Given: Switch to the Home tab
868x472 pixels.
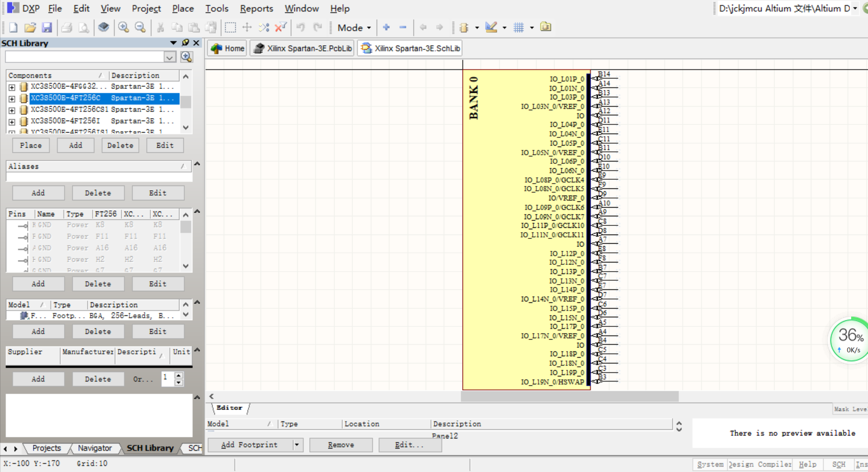Looking at the screenshot, I should 227,49.
